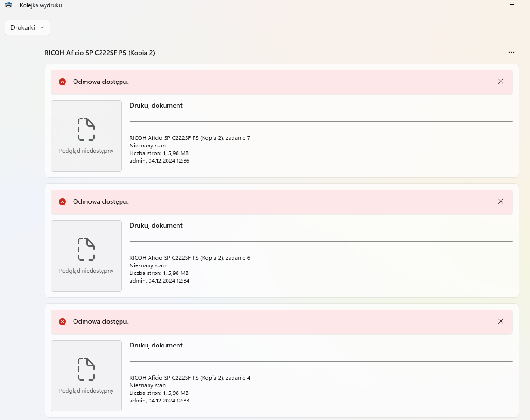Open the Drukarki dropdown
The height and width of the screenshot is (420, 530).
(28, 27)
